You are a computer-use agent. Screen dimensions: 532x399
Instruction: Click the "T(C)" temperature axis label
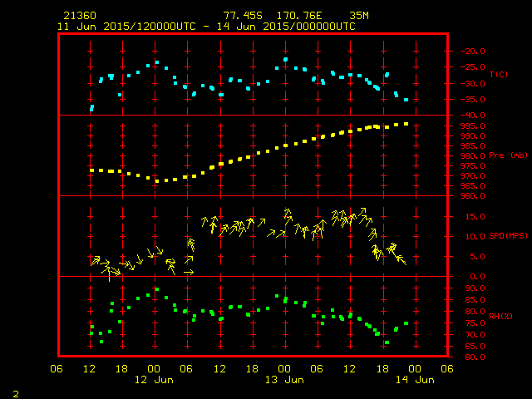pos(499,74)
